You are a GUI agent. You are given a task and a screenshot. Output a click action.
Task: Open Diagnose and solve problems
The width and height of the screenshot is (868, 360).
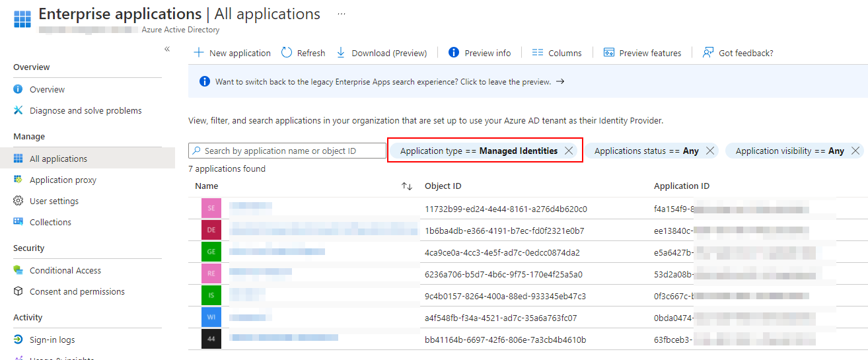[87, 110]
